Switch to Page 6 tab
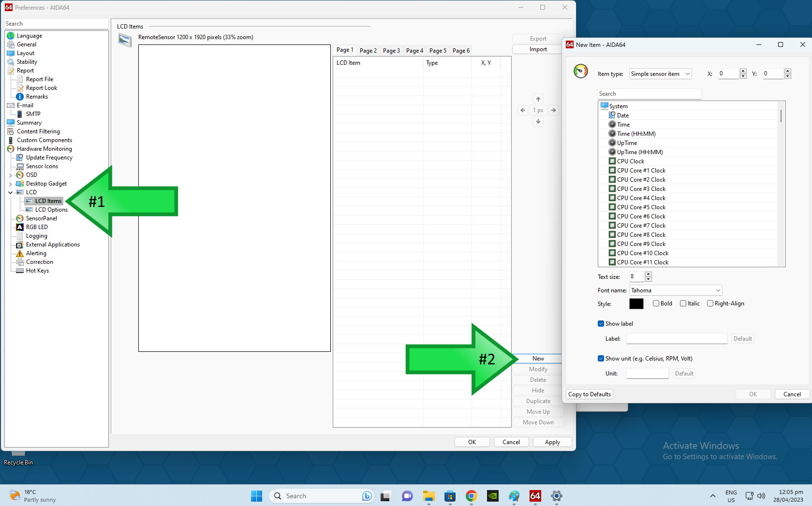 click(x=461, y=51)
